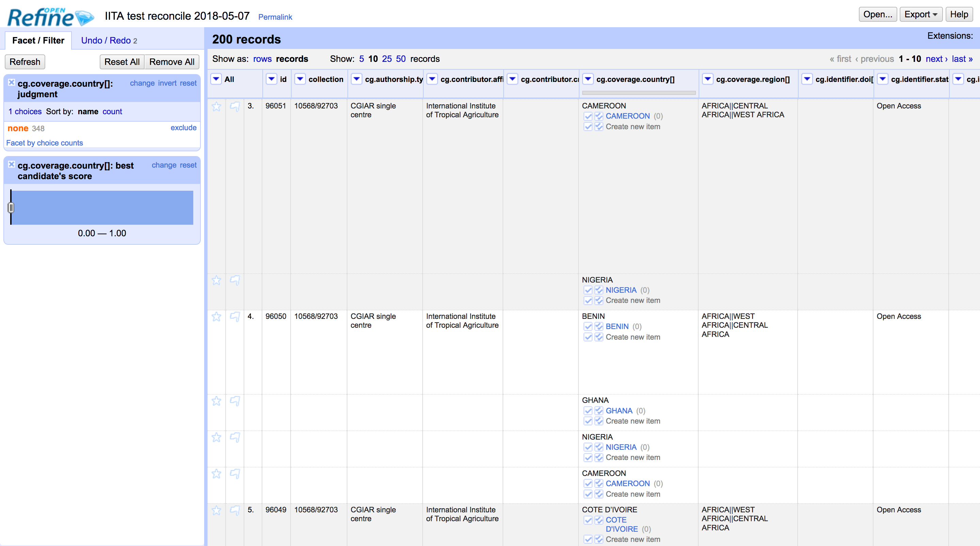Image resolution: width=980 pixels, height=546 pixels.
Task: Match this cell to COTE D'IVOIRE
Action: point(588,520)
